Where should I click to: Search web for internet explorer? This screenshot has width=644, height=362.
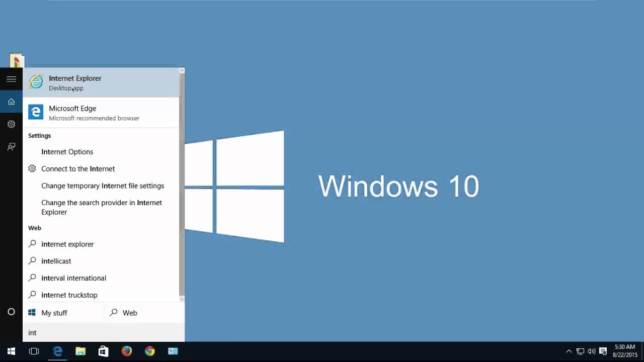(x=101, y=244)
